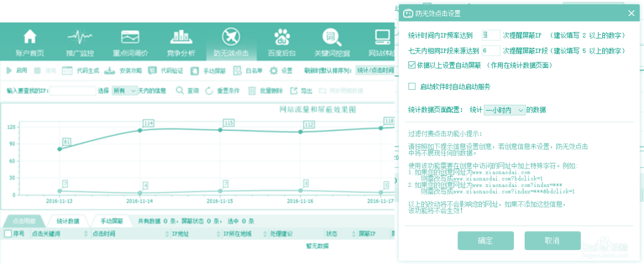Screen dimensions: 644x265
Task: Sort by 状态 column arrows
Action: [x=353, y=234]
